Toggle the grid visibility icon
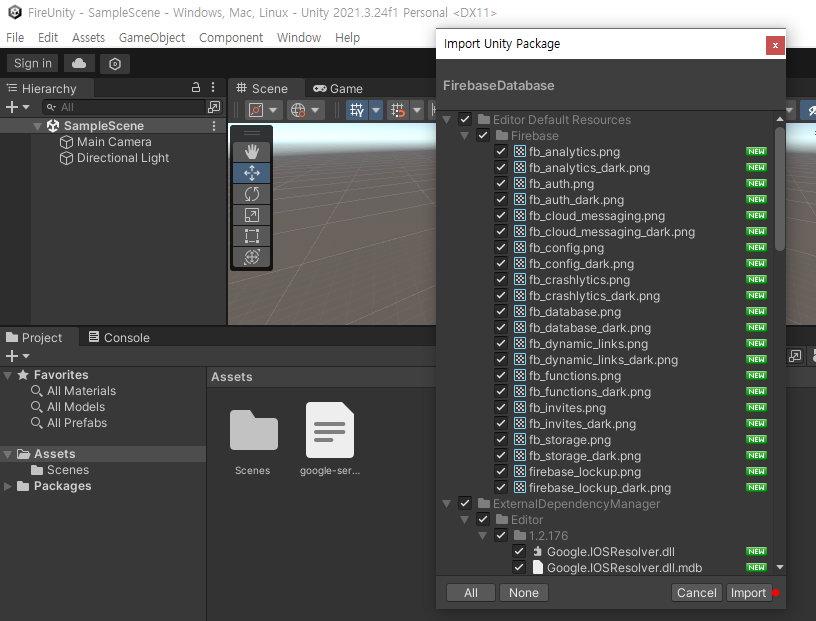Screen dimensions: 816x621 [357, 110]
